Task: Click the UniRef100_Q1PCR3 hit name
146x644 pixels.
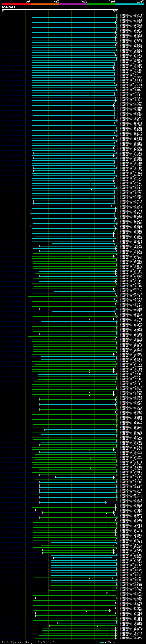Action: [131, 271]
